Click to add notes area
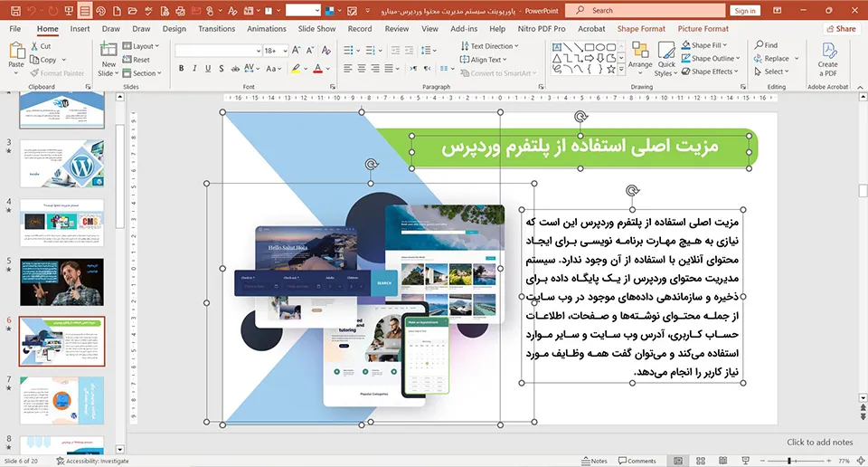 point(819,442)
